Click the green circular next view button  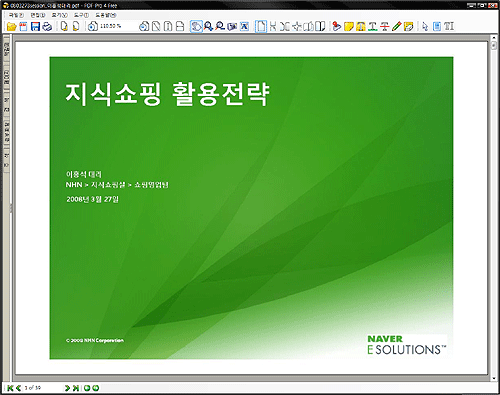point(96,388)
